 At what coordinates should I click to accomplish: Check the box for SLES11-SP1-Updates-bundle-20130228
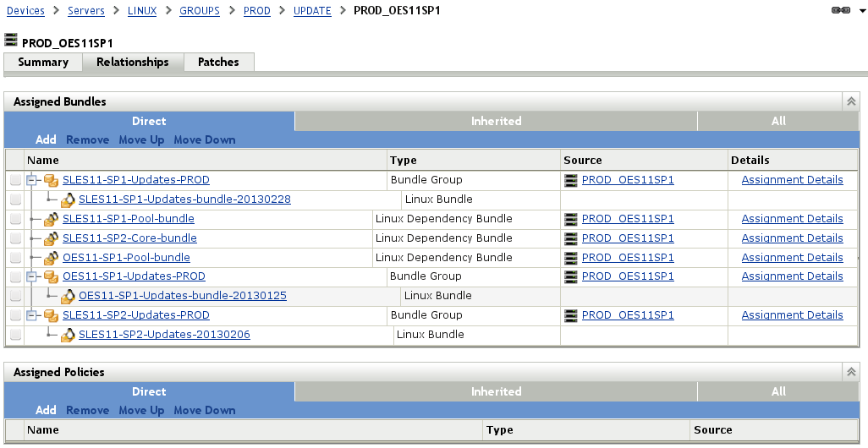15,199
